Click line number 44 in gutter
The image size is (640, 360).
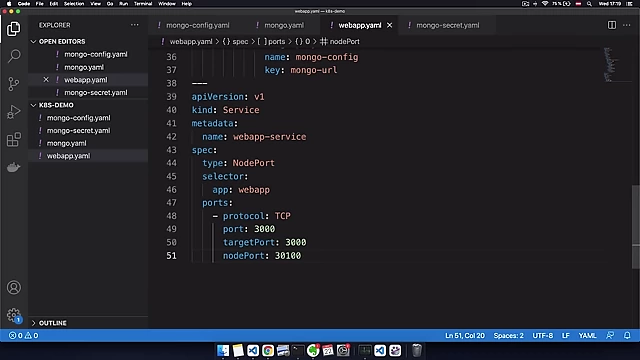coord(171,163)
